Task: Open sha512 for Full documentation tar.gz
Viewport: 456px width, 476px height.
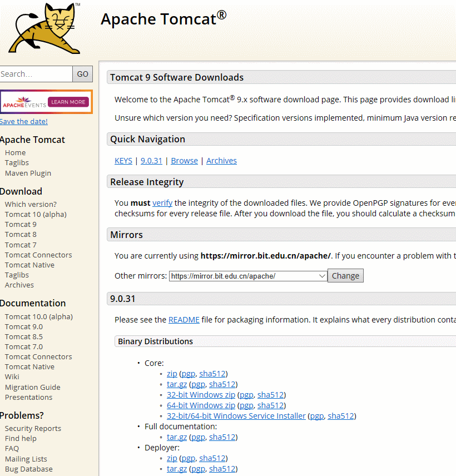Action: click(x=222, y=437)
